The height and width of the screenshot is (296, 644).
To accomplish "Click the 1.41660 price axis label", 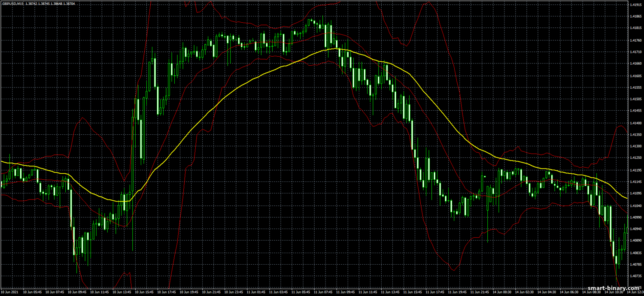I will [x=636, y=63].
